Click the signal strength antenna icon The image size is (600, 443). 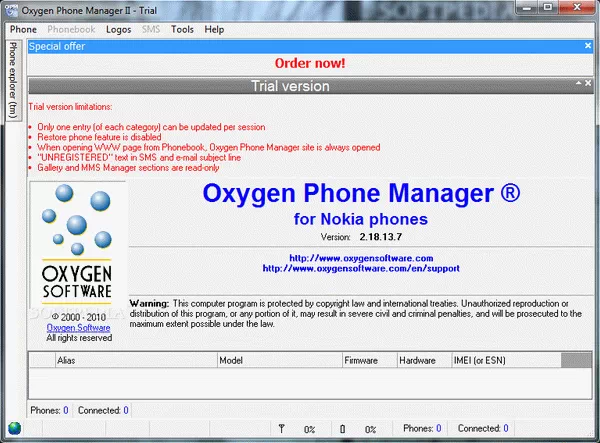pyautogui.click(x=281, y=429)
